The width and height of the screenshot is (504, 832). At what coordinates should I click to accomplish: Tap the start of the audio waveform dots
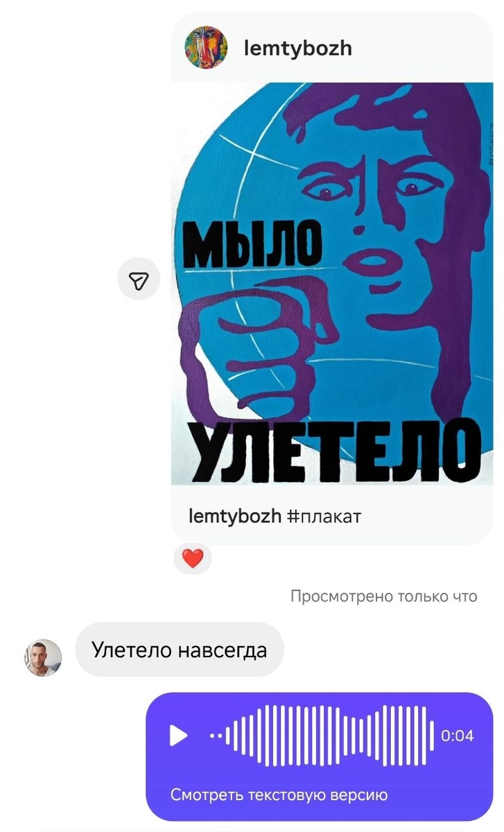tap(216, 736)
